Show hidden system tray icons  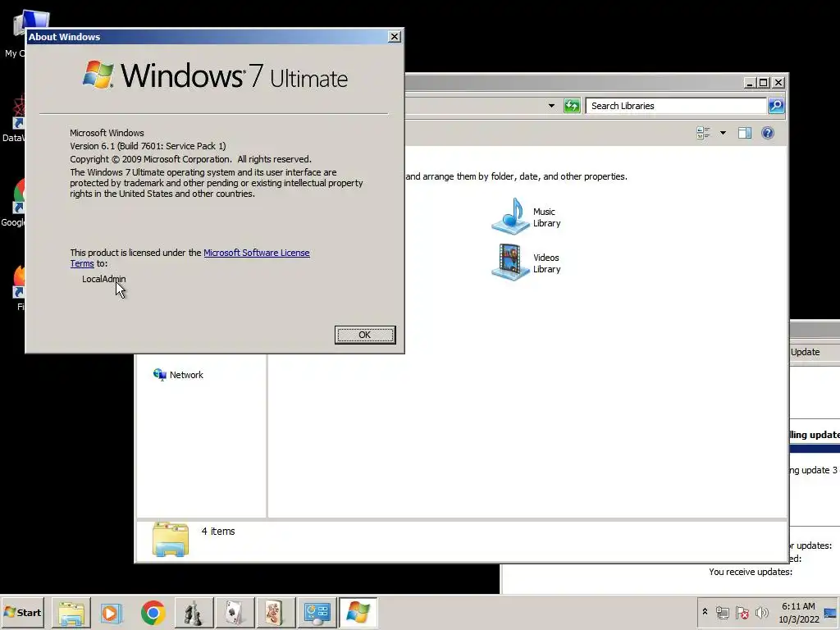pyautogui.click(x=705, y=612)
